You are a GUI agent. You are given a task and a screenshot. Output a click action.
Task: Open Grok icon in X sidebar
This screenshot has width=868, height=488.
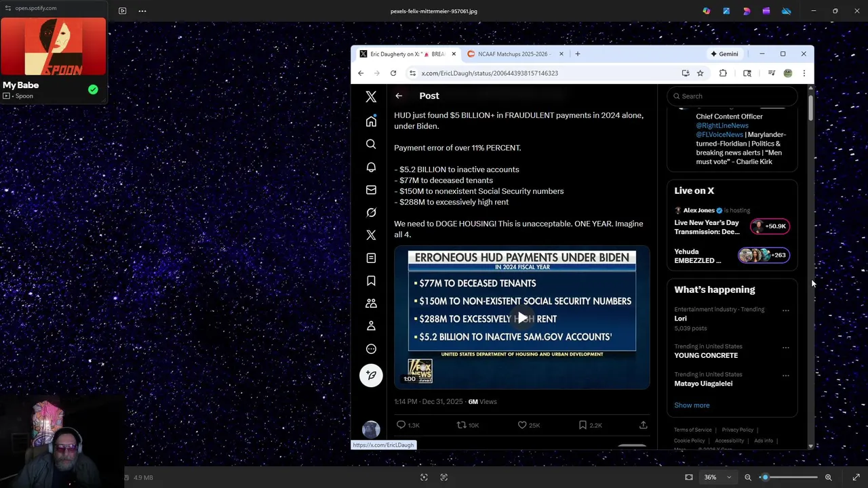[371, 212]
